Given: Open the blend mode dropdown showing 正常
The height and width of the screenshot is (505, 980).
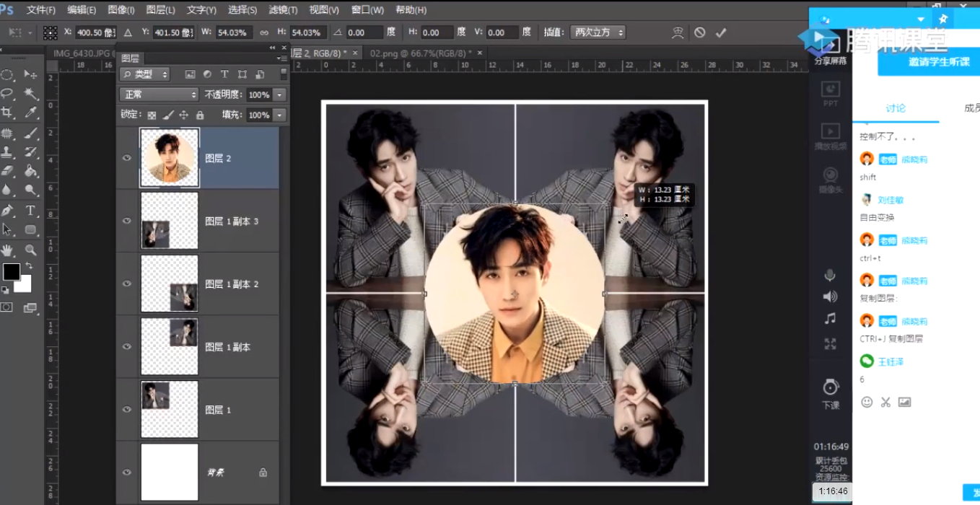Looking at the screenshot, I should [159, 95].
